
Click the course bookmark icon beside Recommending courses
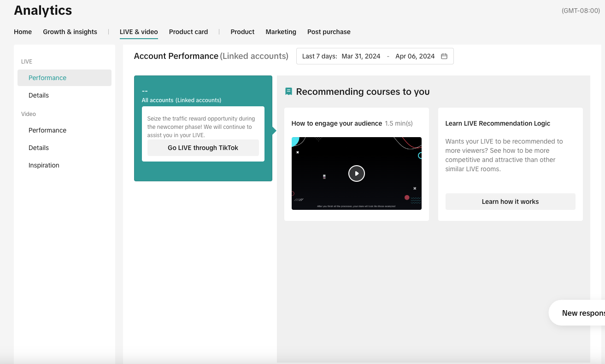pyautogui.click(x=288, y=92)
